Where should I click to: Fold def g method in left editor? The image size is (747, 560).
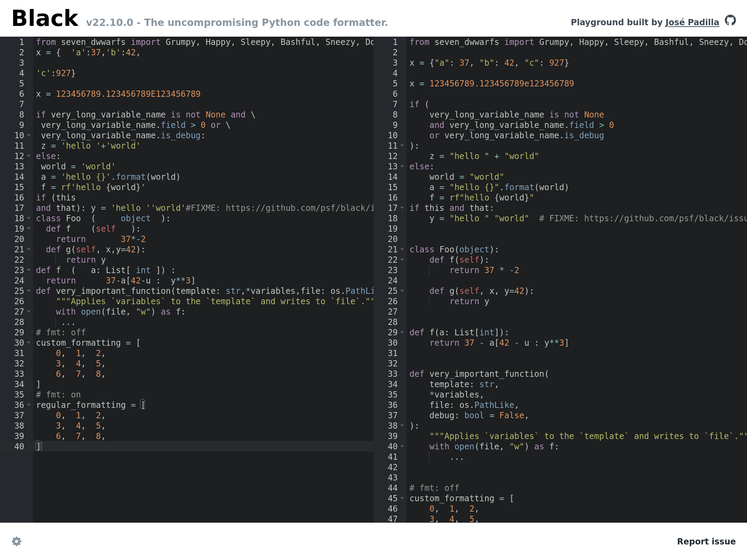click(29, 250)
